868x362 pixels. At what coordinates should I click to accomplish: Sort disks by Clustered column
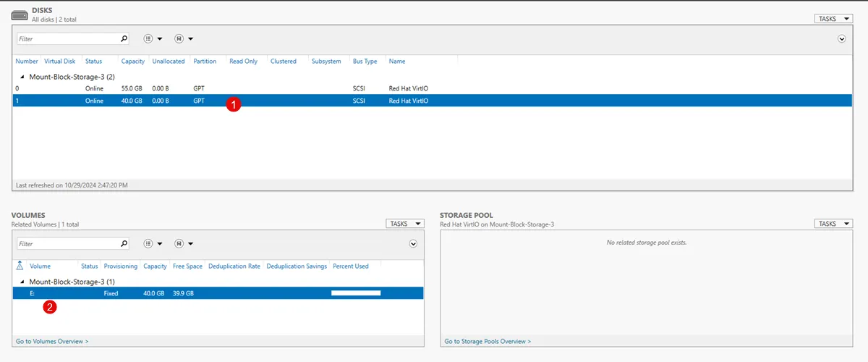(x=284, y=62)
